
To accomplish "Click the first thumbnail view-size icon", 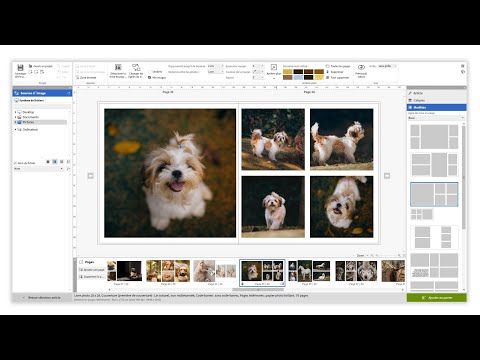I will point(48,162).
